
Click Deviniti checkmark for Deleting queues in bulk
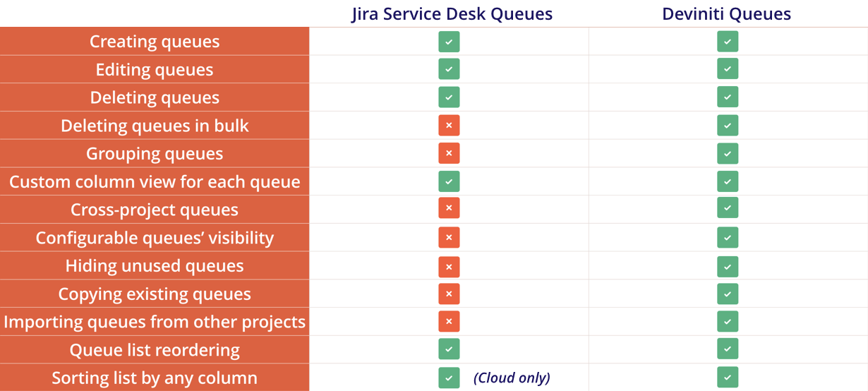[x=728, y=126]
